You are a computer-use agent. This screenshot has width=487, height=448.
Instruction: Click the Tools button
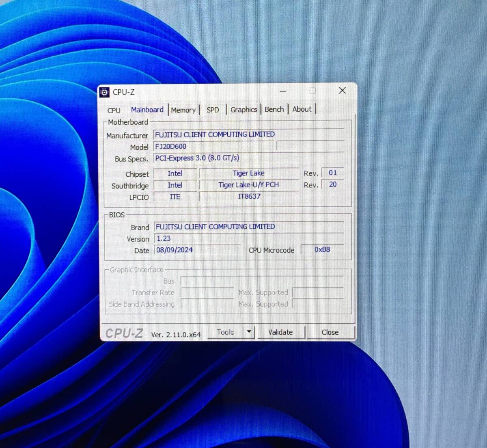coord(225,332)
